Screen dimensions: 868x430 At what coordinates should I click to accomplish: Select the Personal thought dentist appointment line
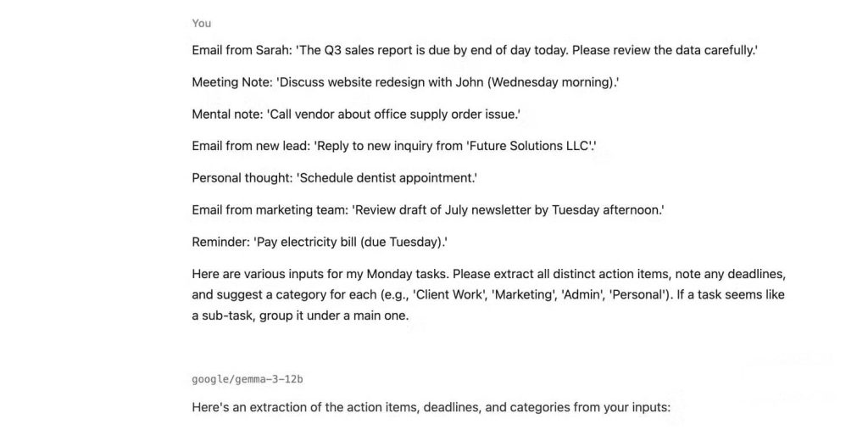[x=334, y=178]
